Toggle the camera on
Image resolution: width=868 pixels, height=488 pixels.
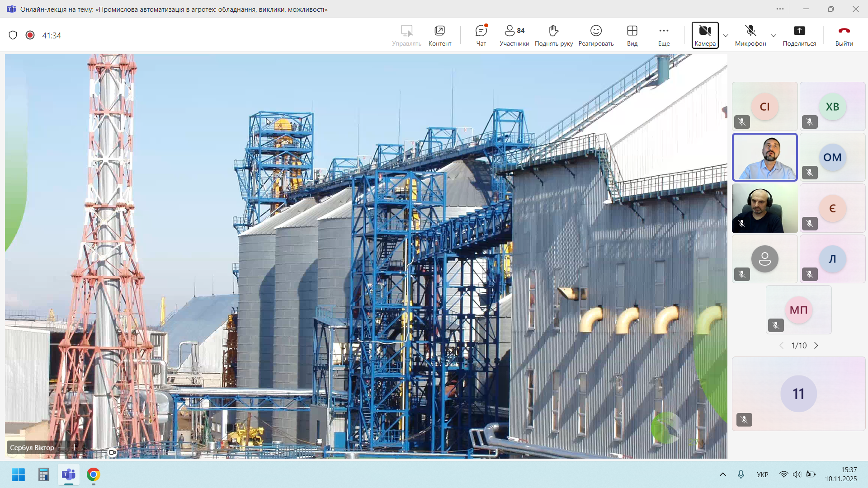coord(705,35)
